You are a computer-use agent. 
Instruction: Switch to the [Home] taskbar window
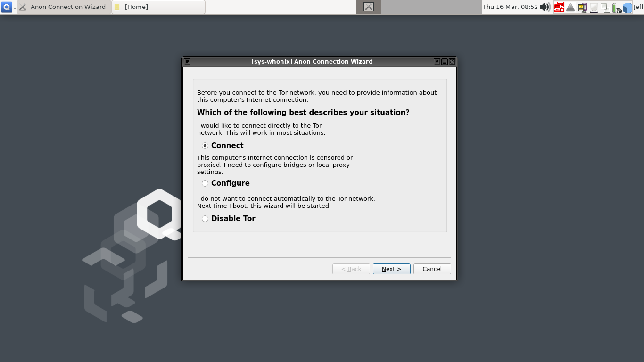(x=158, y=7)
